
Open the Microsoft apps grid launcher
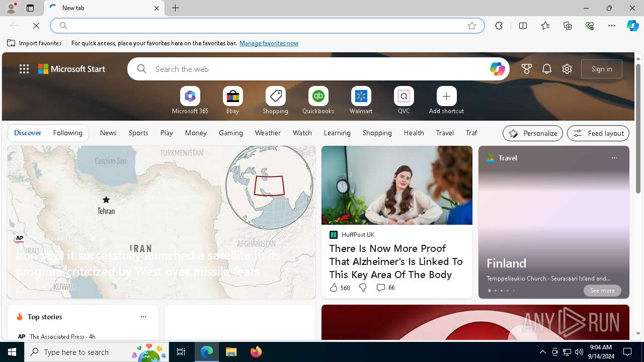click(x=24, y=69)
